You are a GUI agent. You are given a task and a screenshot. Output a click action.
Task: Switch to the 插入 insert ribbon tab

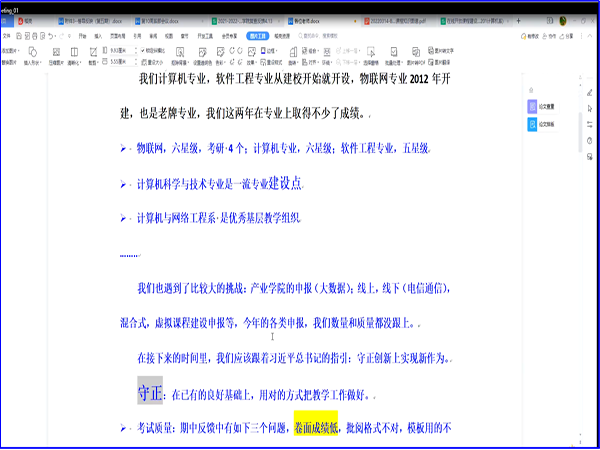point(98,36)
